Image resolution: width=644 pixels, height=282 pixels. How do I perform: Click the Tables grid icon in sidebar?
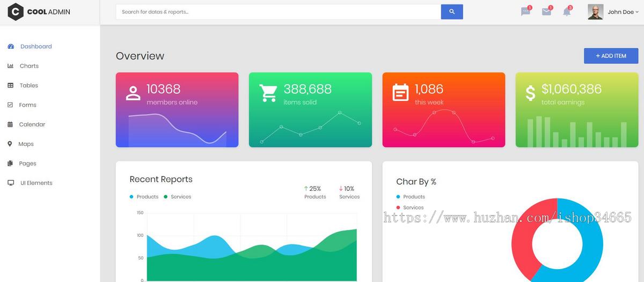(x=10, y=85)
